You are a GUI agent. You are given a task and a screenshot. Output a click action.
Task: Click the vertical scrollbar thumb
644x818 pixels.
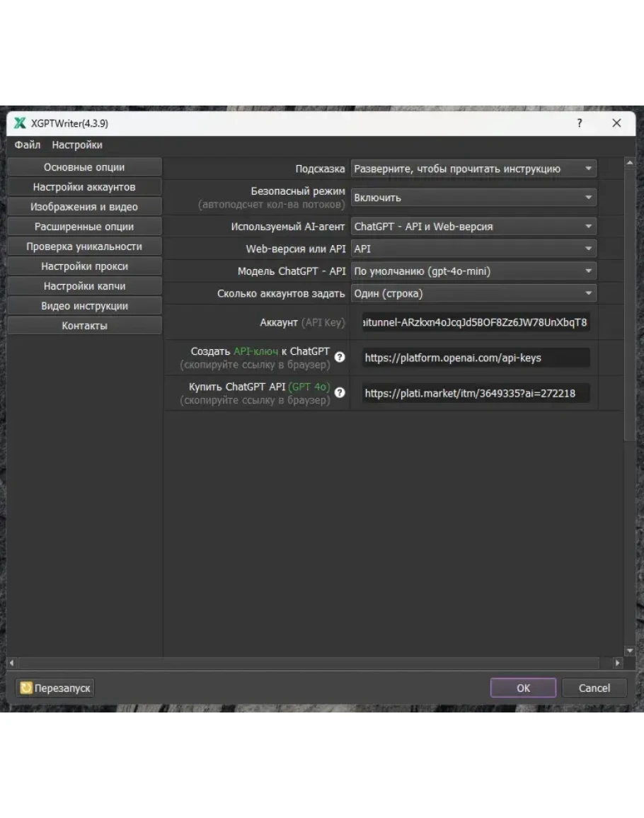pyautogui.click(x=629, y=305)
